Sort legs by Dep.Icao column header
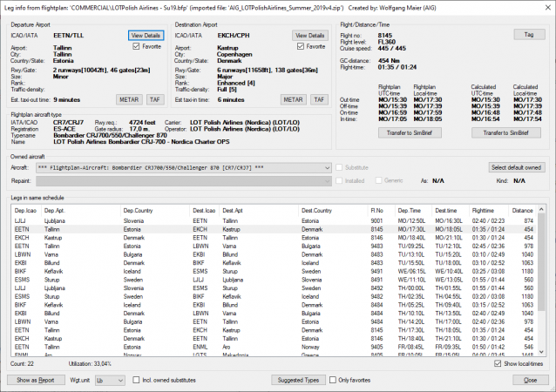 [26, 211]
